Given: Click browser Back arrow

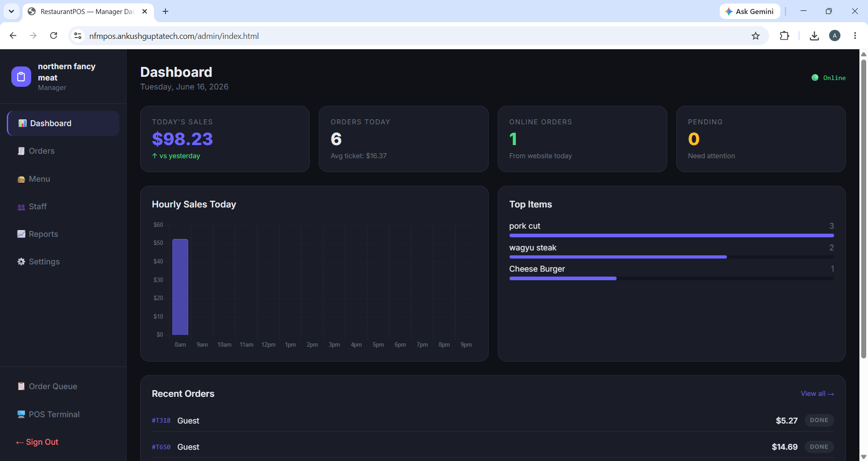Looking at the screenshot, I should click(13, 36).
